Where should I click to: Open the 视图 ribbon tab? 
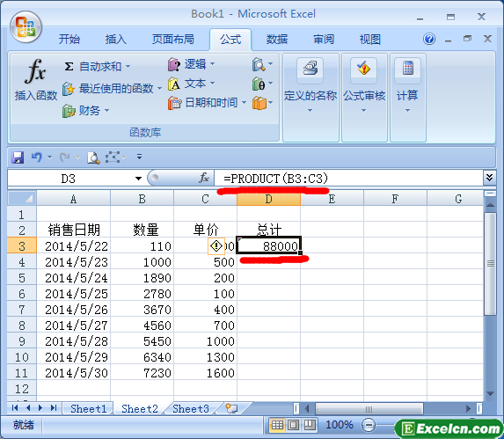(370, 40)
